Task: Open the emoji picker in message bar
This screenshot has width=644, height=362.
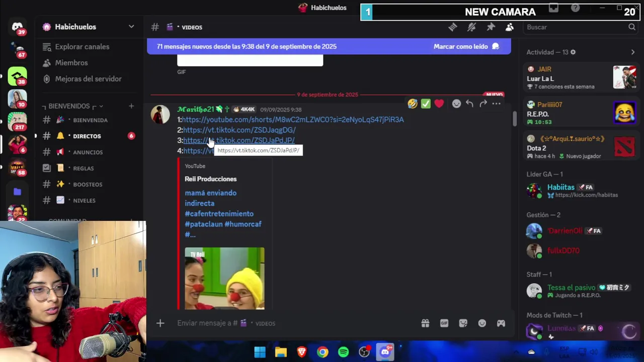Action: tap(482, 323)
